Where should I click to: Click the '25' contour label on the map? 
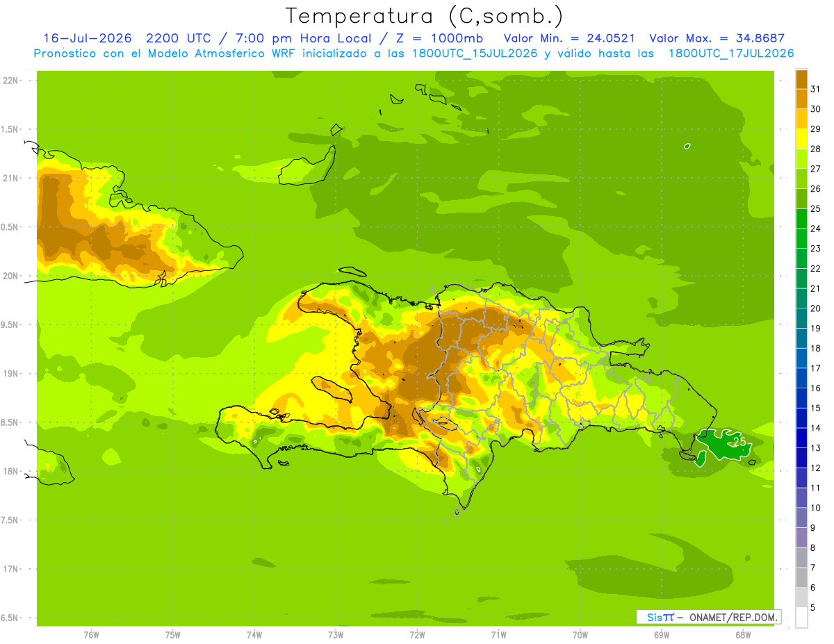coord(739,442)
